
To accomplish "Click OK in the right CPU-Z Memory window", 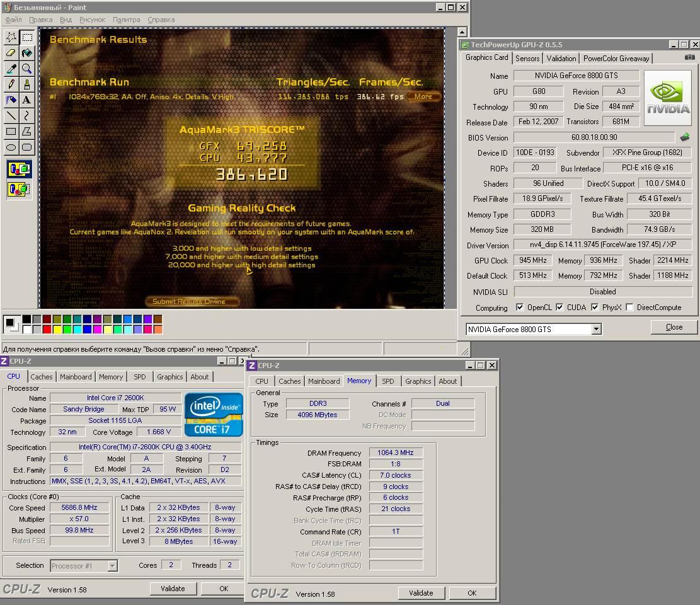I will click(472, 593).
